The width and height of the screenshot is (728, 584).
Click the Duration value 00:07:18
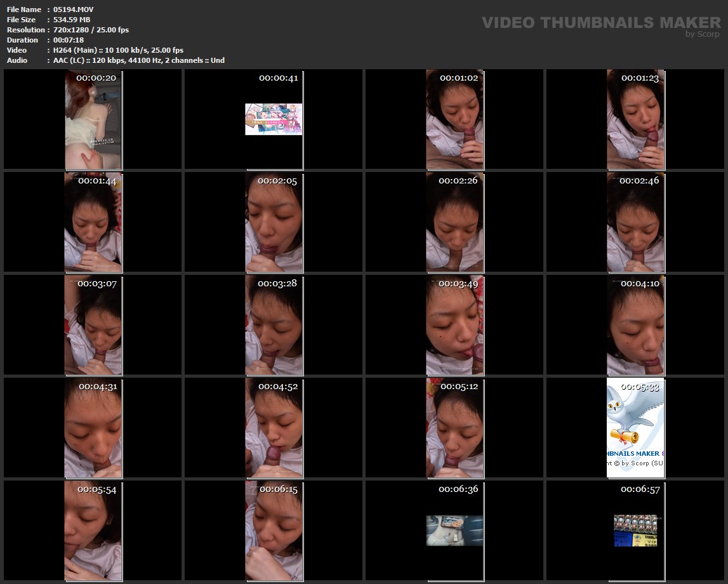click(x=69, y=40)
